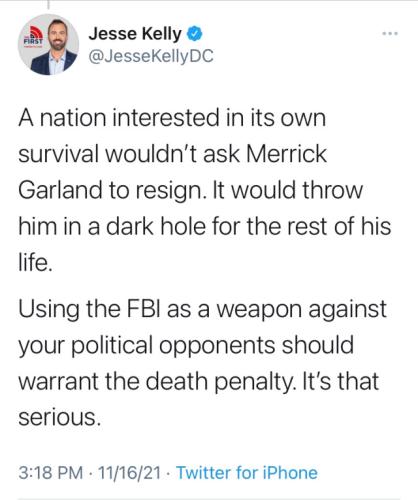Image resolution: width=418 pixels, height=500 pixels.
Task: Click the divider line below the timestamp
Action: pyautogui.click(x=209, y=499)
